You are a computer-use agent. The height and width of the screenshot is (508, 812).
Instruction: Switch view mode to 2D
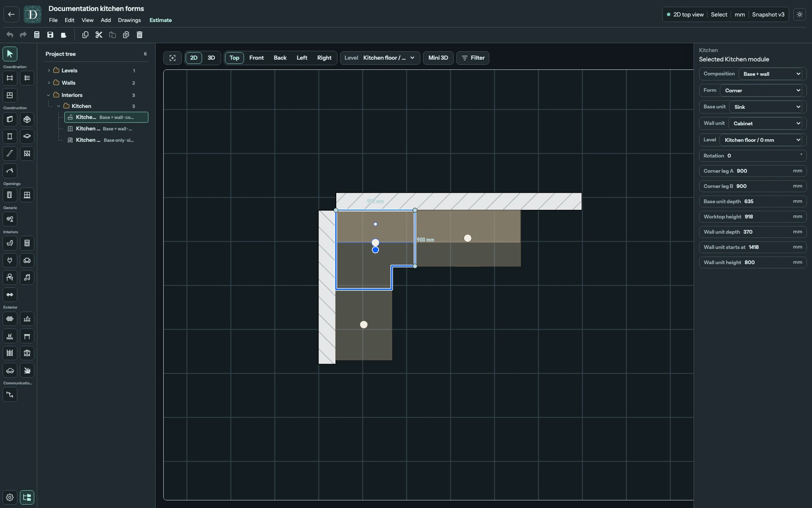click(194, 58)
